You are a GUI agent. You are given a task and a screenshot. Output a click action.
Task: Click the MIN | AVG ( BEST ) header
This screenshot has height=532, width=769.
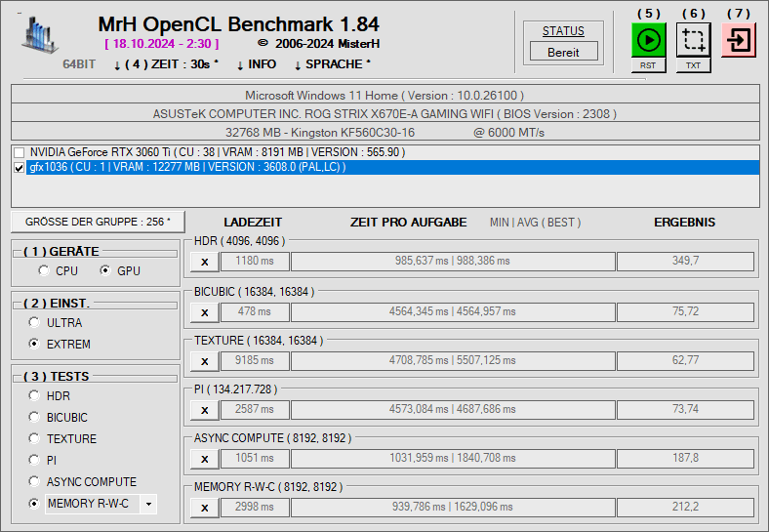(535, 223)
